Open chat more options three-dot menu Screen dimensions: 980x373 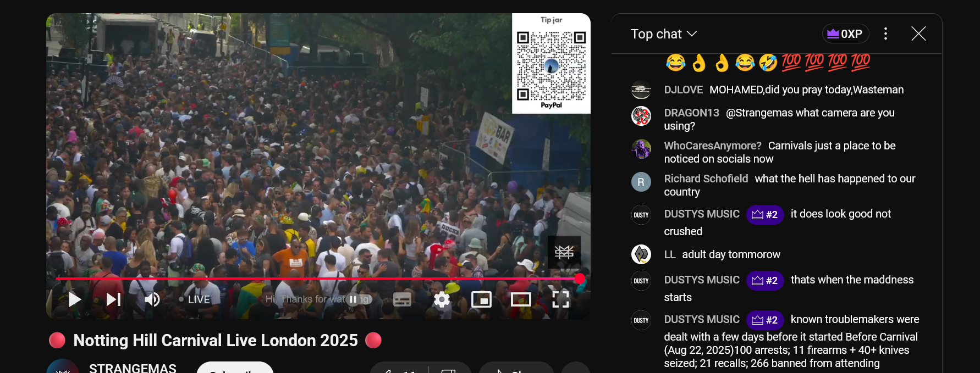pos(885,34)
